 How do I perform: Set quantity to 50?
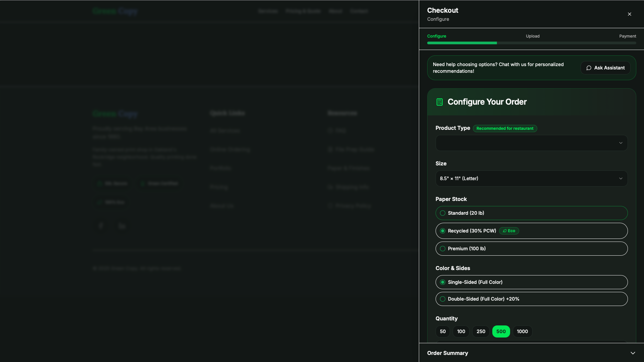[x=443, y=331]
